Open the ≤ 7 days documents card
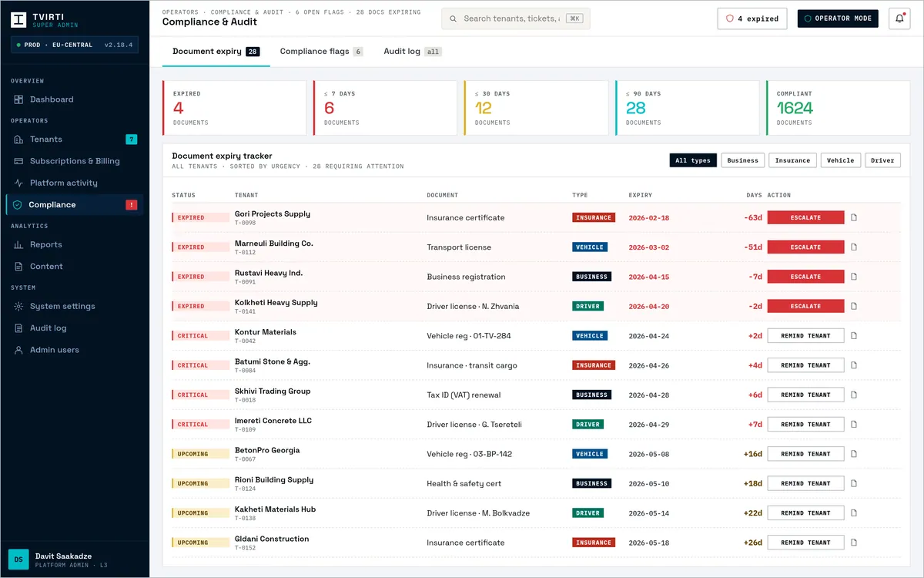The width and height of the screenshot is (924, 578). (x=385, y=108)
